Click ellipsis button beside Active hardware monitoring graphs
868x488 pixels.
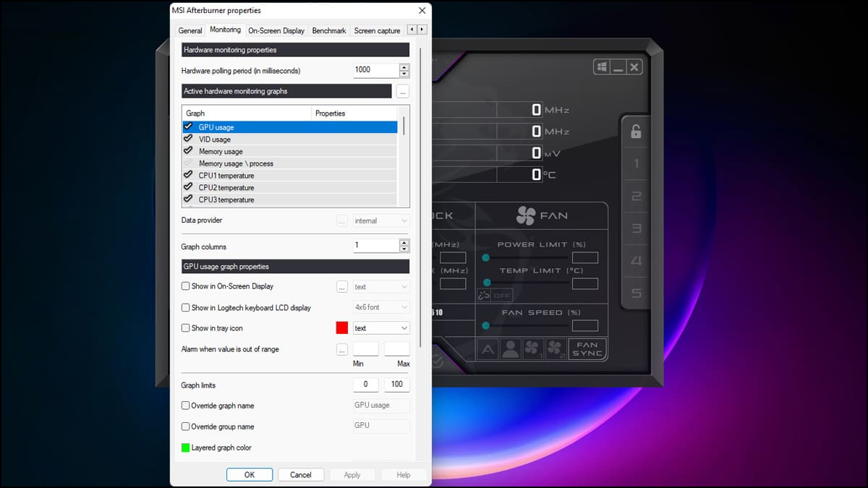403,91
